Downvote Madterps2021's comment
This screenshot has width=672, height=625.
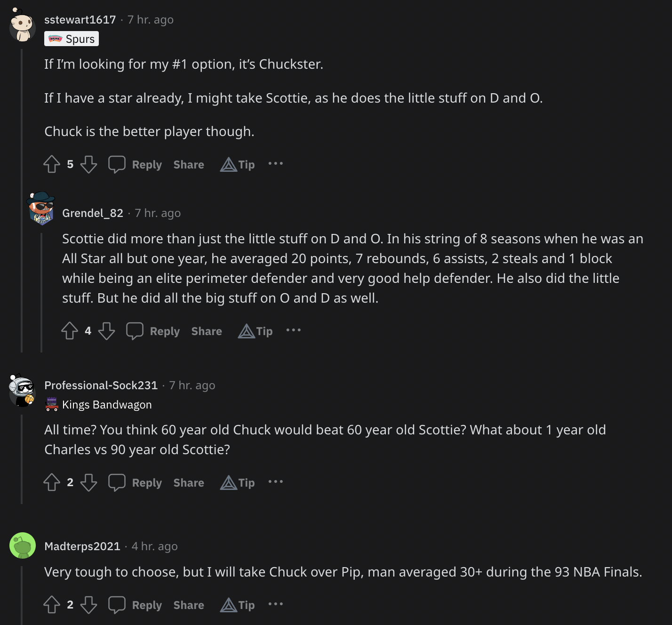pyautogui.click(x=88, y=605)
